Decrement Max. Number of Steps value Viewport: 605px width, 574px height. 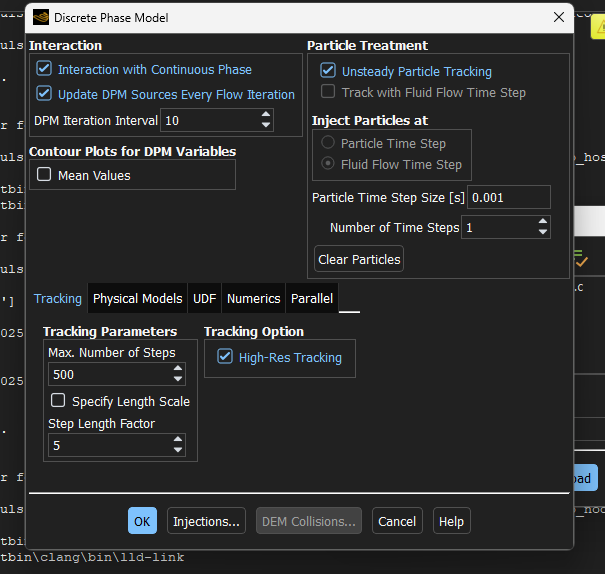point(178,380)
